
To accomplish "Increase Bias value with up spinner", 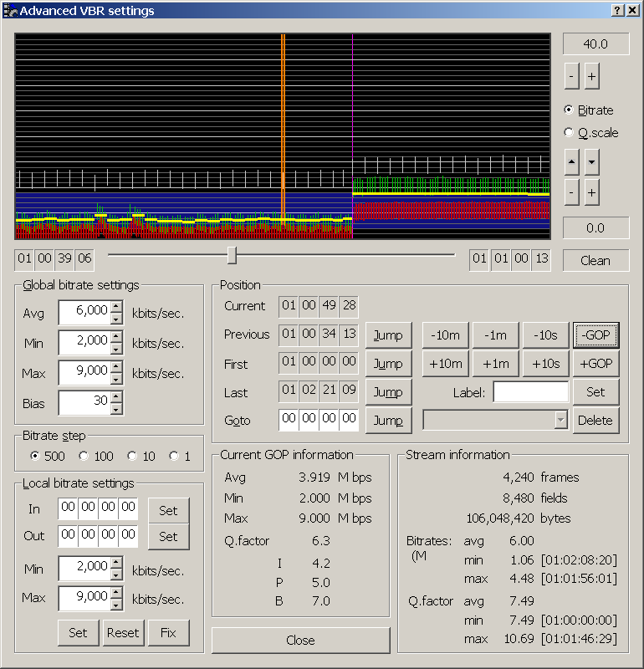I will pos(116,397).
